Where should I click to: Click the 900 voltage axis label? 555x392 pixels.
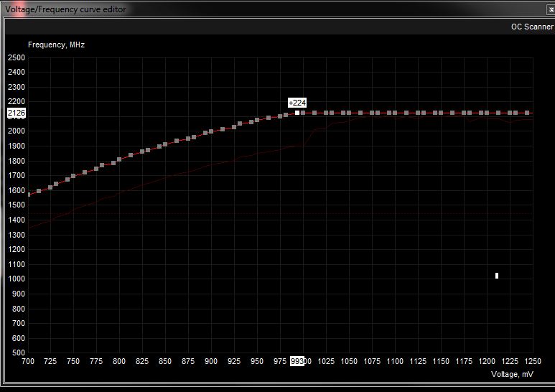[211, 361]
